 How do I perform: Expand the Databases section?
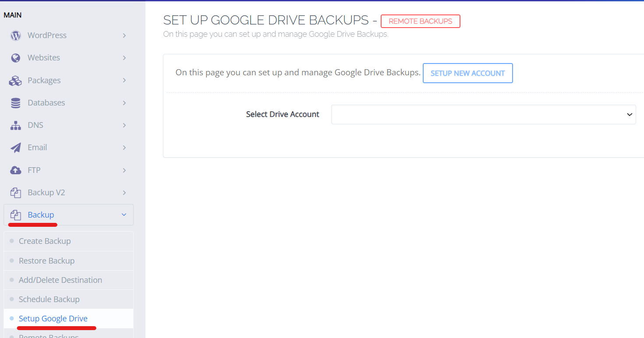point(124,102)
